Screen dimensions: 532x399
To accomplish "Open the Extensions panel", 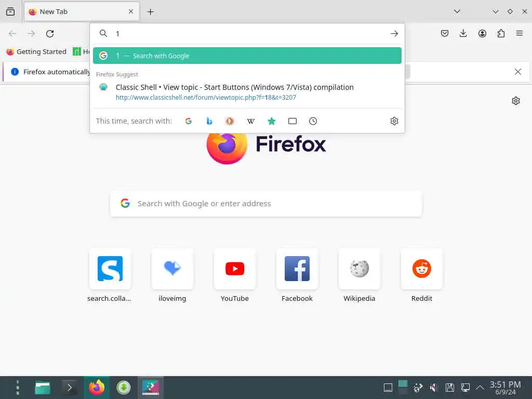I will click(x=501, y=33).
